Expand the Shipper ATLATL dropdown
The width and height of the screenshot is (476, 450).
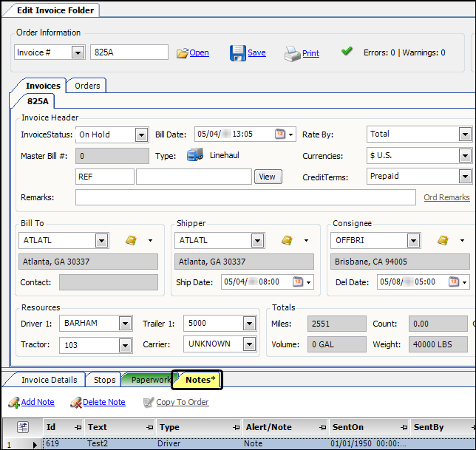257,241
